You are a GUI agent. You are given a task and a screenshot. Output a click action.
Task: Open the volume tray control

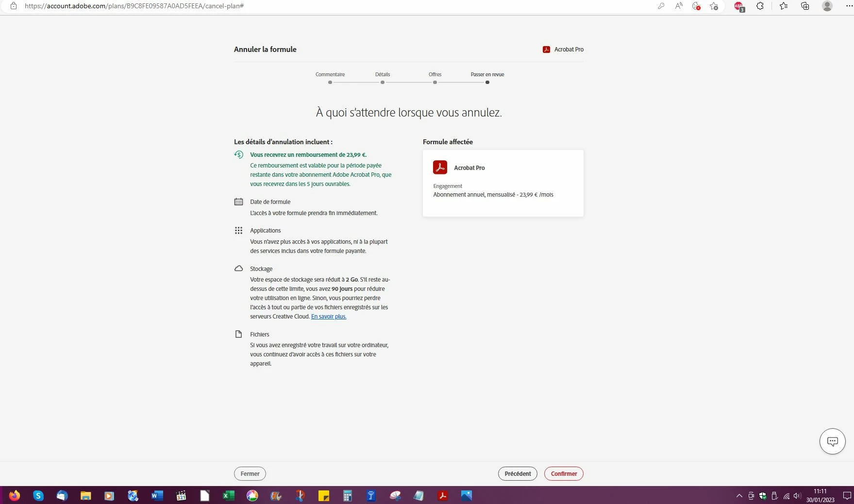(797, 496)
